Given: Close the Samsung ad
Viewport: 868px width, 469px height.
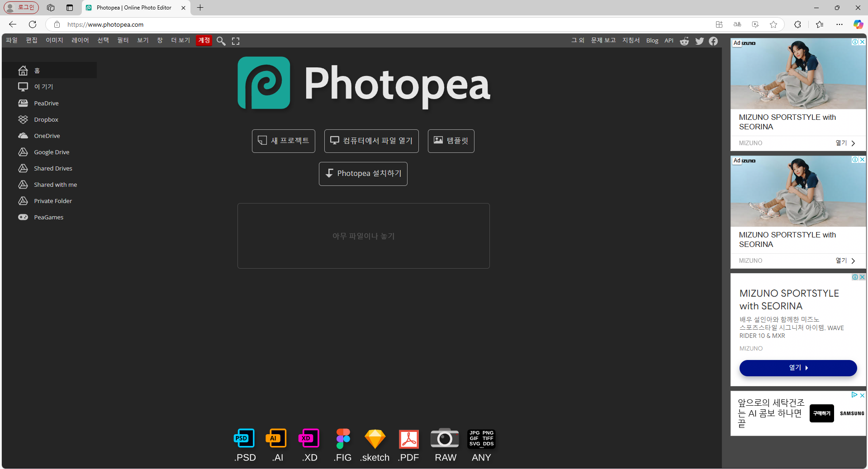Looking at the screenshot, I should (x=862, y=395).
